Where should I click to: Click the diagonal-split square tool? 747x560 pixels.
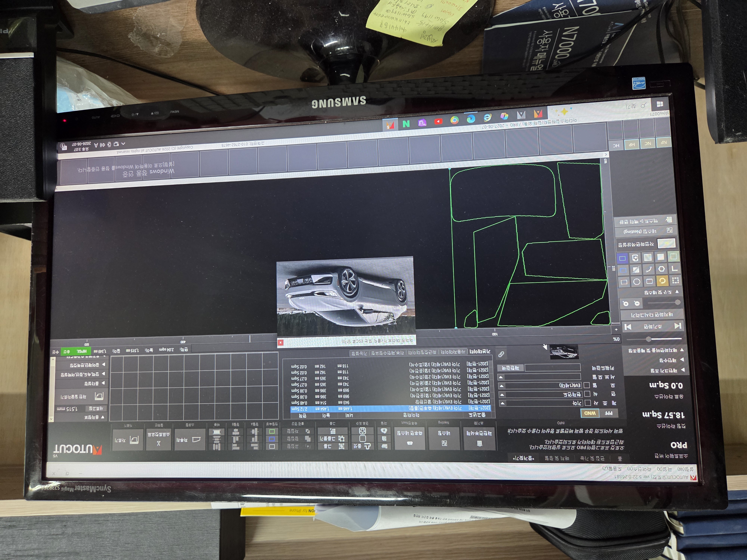click(x=636, y=269)
